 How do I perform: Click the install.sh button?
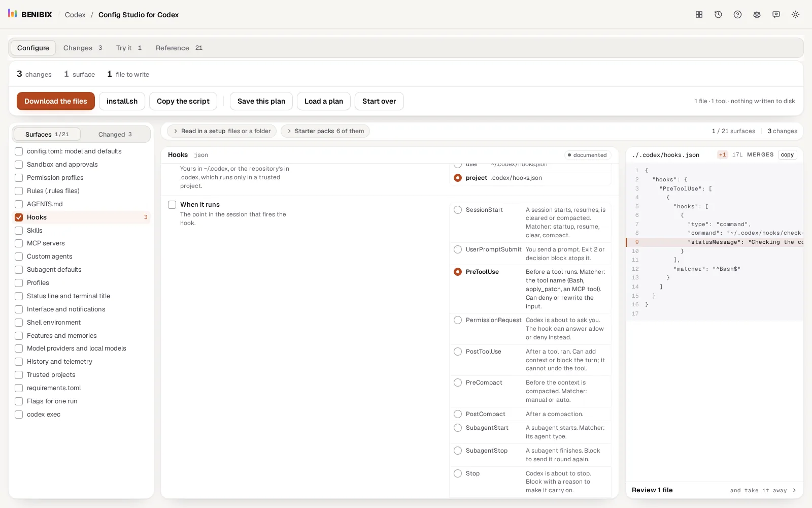tap(122, 101)
